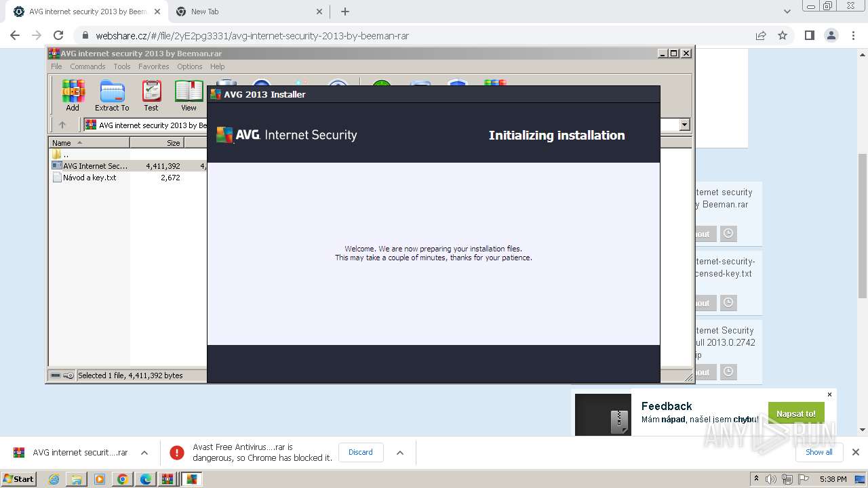Click the Chrome icon in the taskbar
This screenshot has width=868, height=488.
coord(123,479)
